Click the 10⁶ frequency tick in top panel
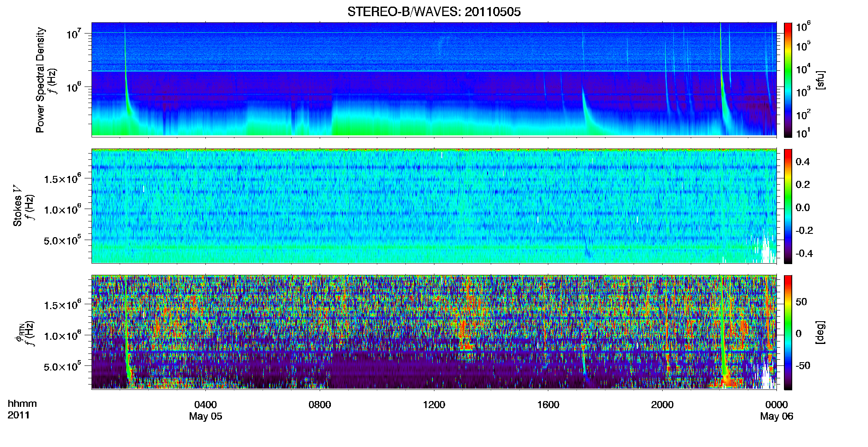Image resolution: width=868 pixels, height=447 pixels. click(74, 87)
